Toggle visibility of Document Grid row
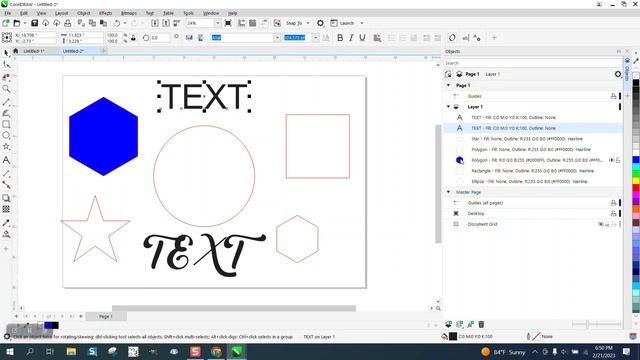Viewport: 640px width, 360px height. [x=600, y=224]
